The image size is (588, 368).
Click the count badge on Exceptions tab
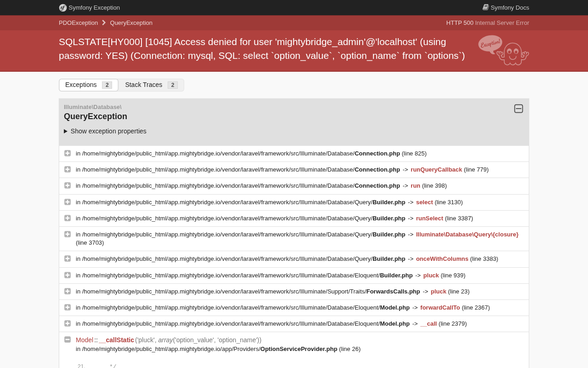coord(107,85)
